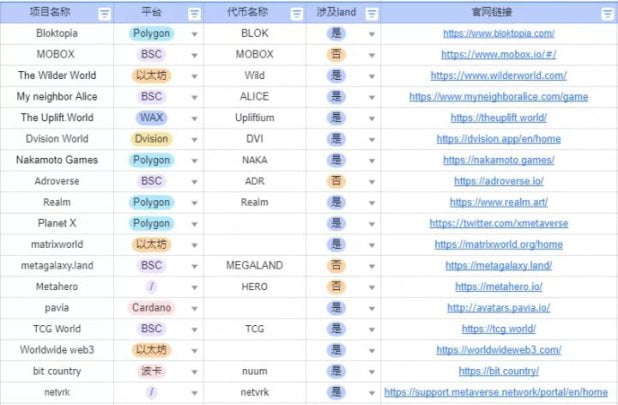618x405 pixels.
Task: Click the WAX platform tag
Action: point(151,118)
